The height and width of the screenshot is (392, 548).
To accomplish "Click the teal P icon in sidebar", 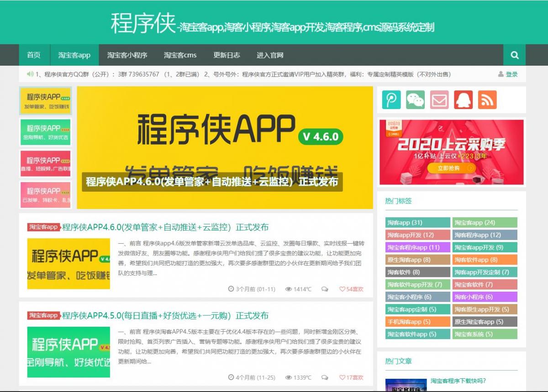I will pyautogui.click(x=391, y=100).
